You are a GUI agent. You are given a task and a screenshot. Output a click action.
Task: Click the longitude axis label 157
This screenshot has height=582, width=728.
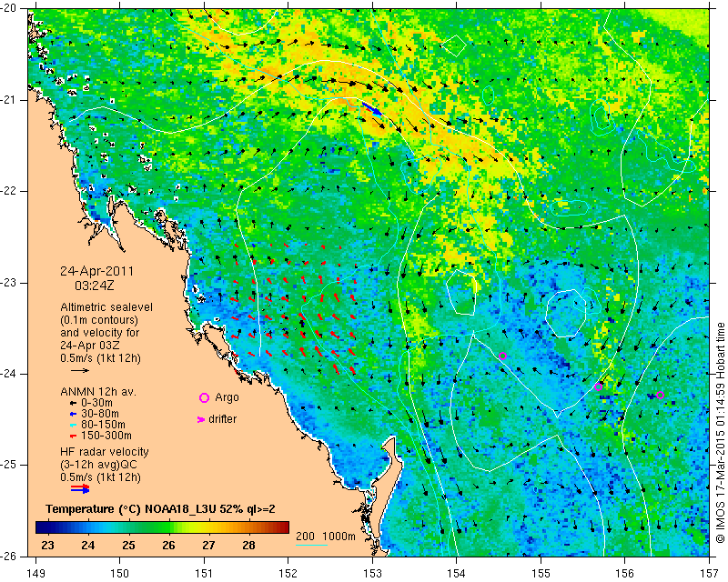click(x=710, y=574)
